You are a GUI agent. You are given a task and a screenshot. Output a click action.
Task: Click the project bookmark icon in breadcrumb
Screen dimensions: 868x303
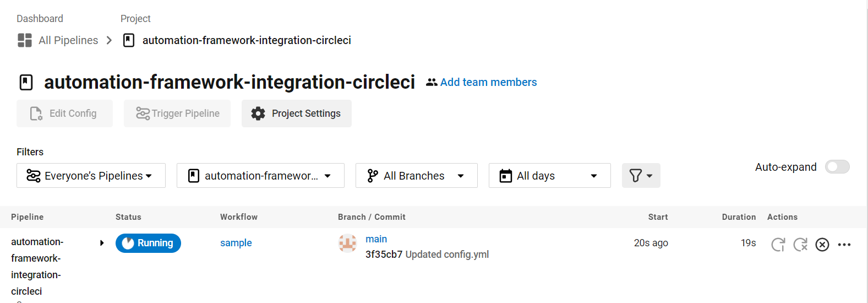point(129,40)
